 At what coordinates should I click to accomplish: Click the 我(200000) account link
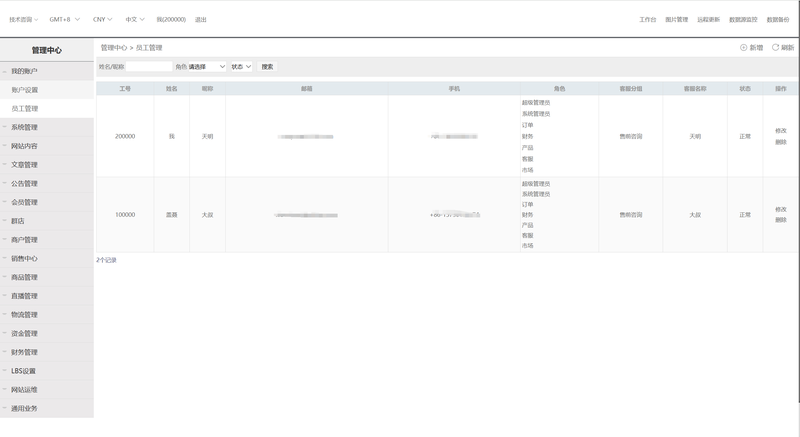click(171, 19)
